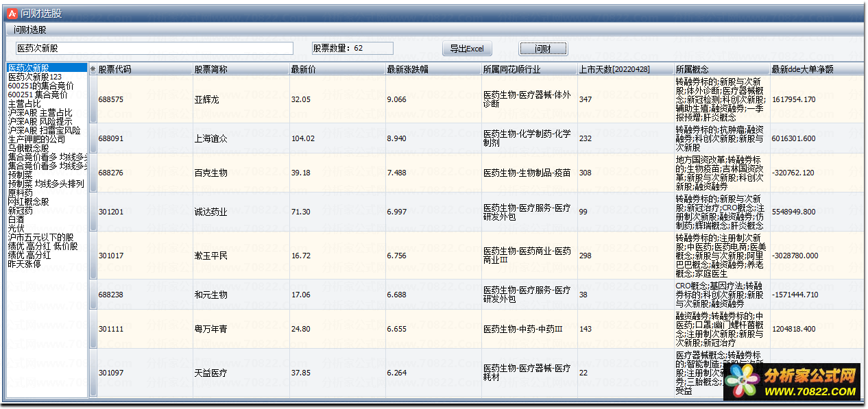The image size is (868, 409).
Task: Click stock code 688238
Action: [x=111, y=295]
